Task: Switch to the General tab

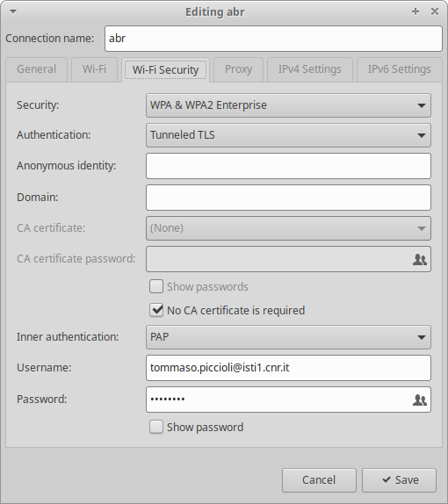Action: (36, 69)
